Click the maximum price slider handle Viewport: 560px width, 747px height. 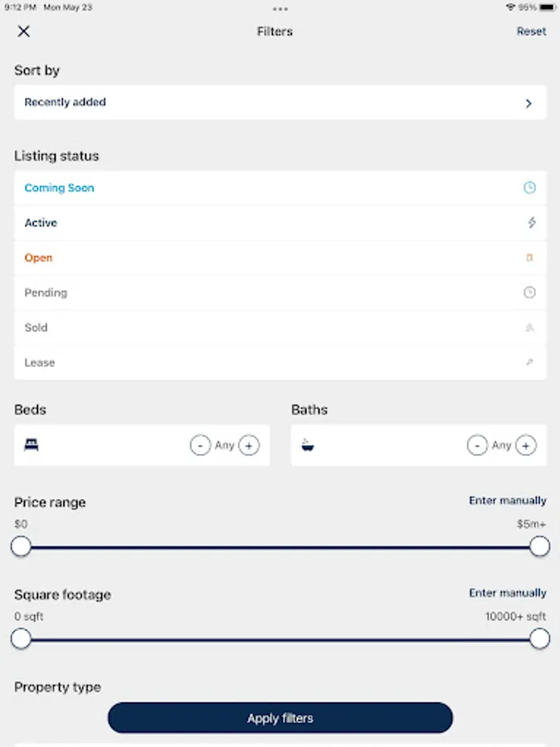pos(540,546)
